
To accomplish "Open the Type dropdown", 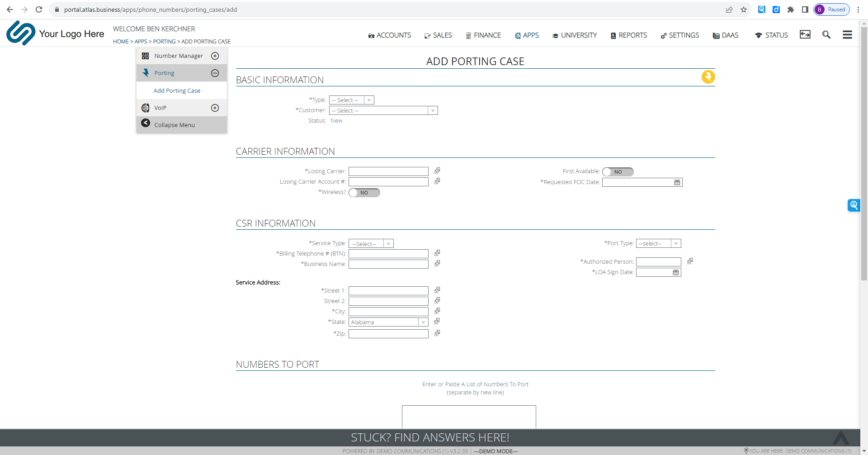I will (351, 100).
